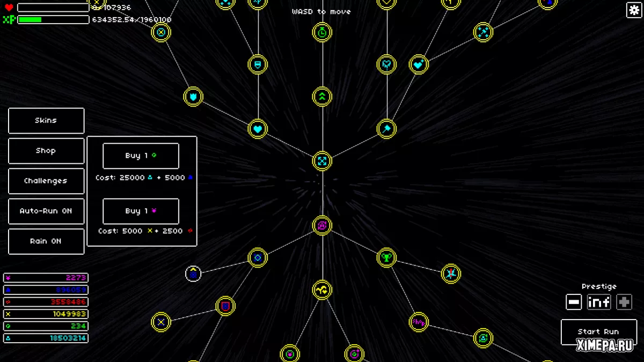Decrease prestige with the minus button
Viewport: 644px width, 362px height.
(x=574, y=302)
